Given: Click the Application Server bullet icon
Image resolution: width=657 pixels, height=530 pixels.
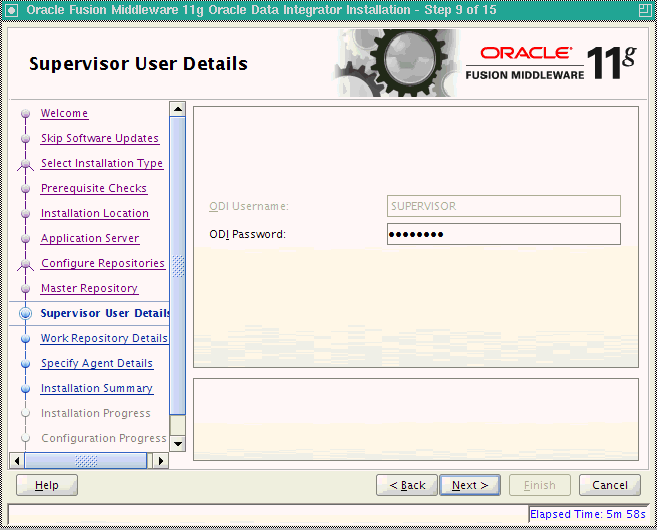Looking at the screenshot, I should pyautogui.click(x=26, y=238).
